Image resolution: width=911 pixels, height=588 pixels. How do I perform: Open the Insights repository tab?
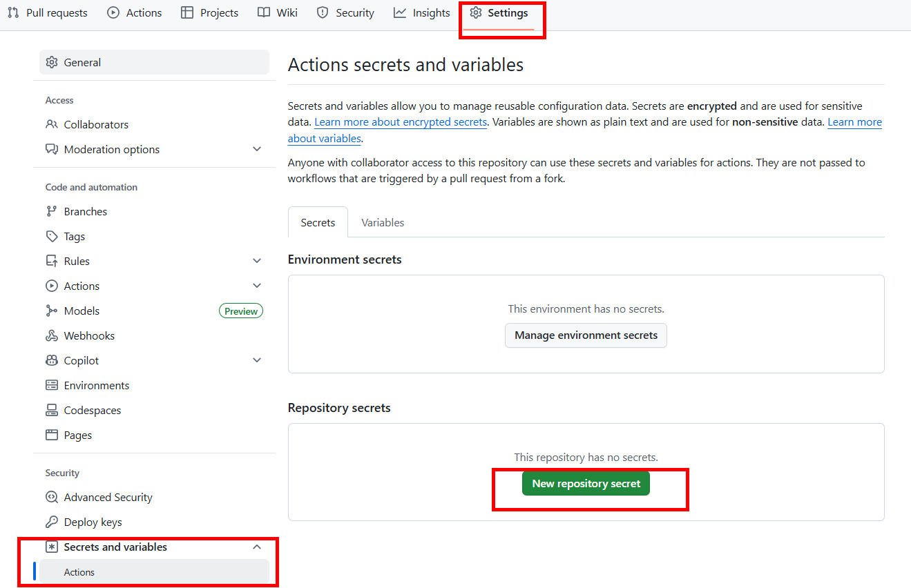pyautogui.click(x=421, y=12)
